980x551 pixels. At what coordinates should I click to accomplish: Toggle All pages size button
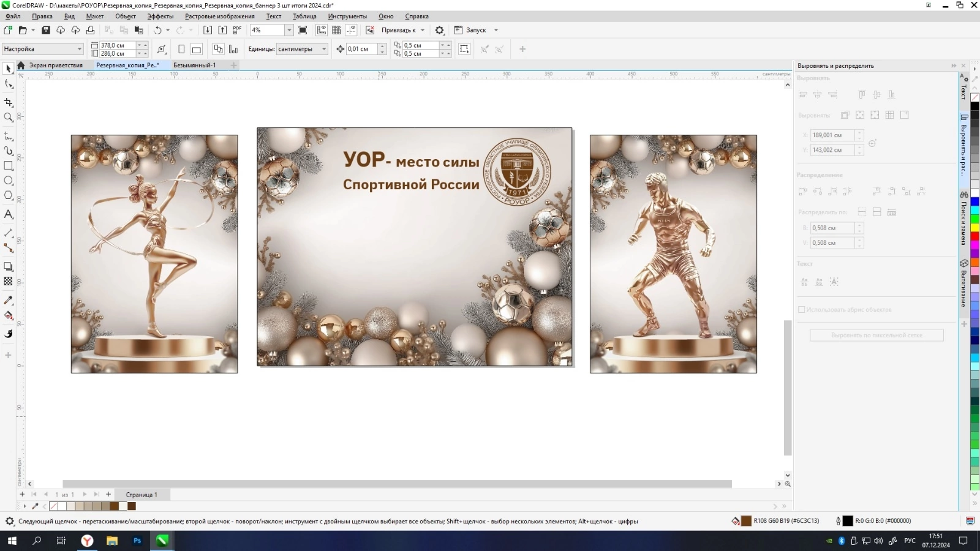click(218, 49)
